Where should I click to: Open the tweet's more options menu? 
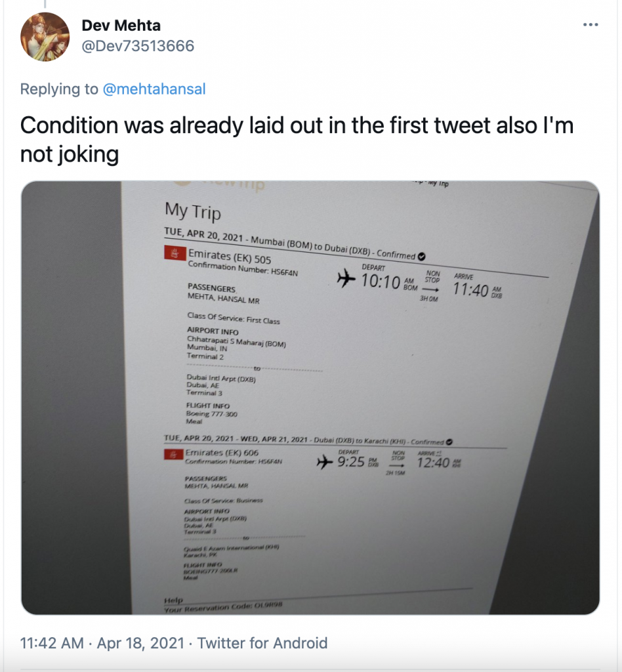(x=591, y=24)
